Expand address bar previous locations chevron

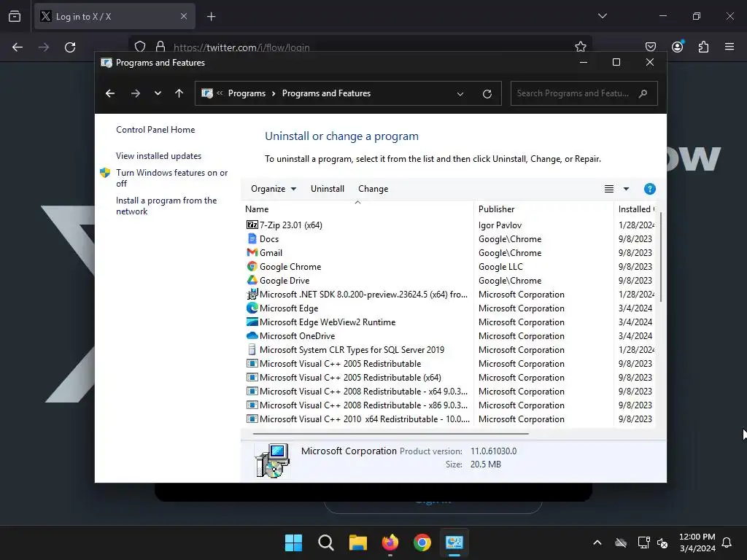pos(460,94)
